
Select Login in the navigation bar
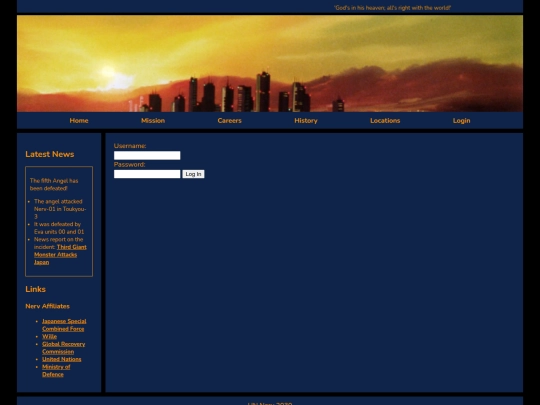coord(461,121)
